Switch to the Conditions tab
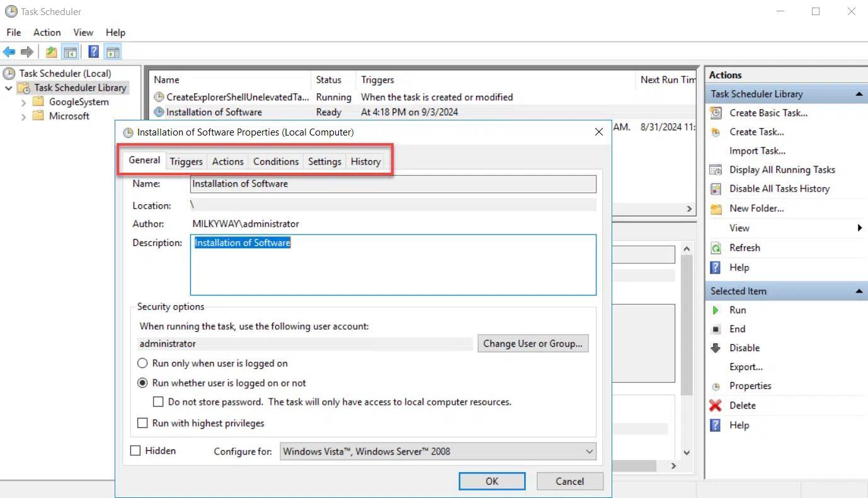 tap(275, 161)
